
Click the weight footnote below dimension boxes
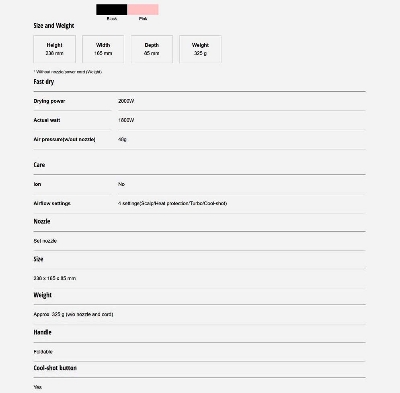pos(68,72)
